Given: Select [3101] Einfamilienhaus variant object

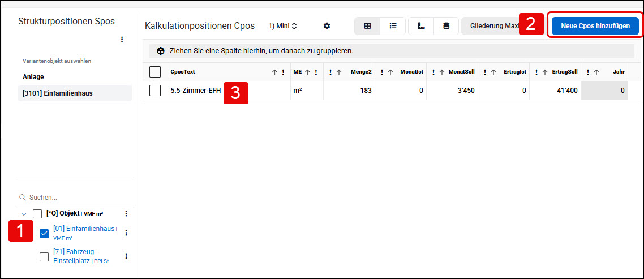Looking at the screenshot, I should 75,93.
